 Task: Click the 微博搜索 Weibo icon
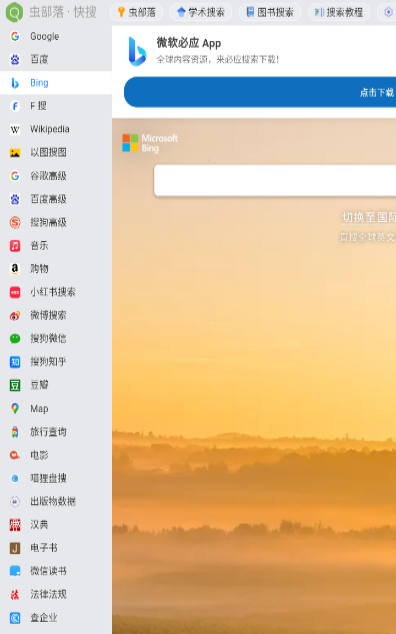click(15, 315)
